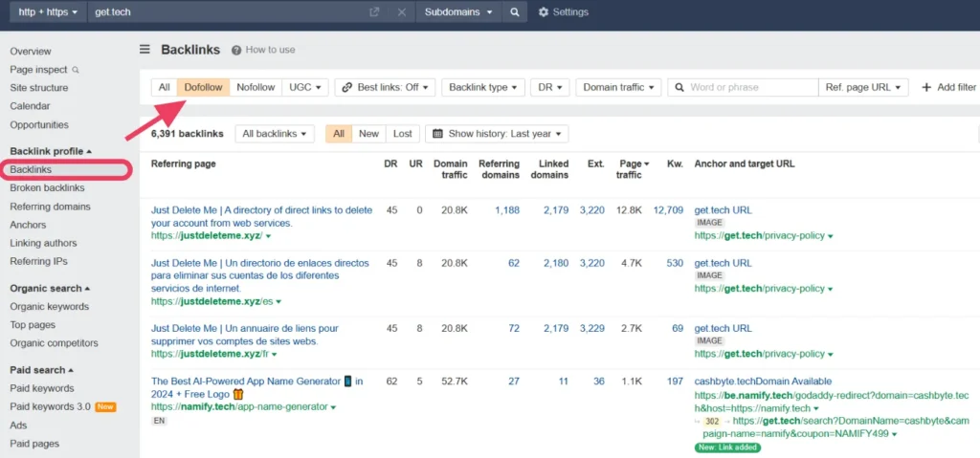Select the Dofollow filter
The width and height of the screenshot is (980, 458).
pyautogui.click(x=203, y=87)
